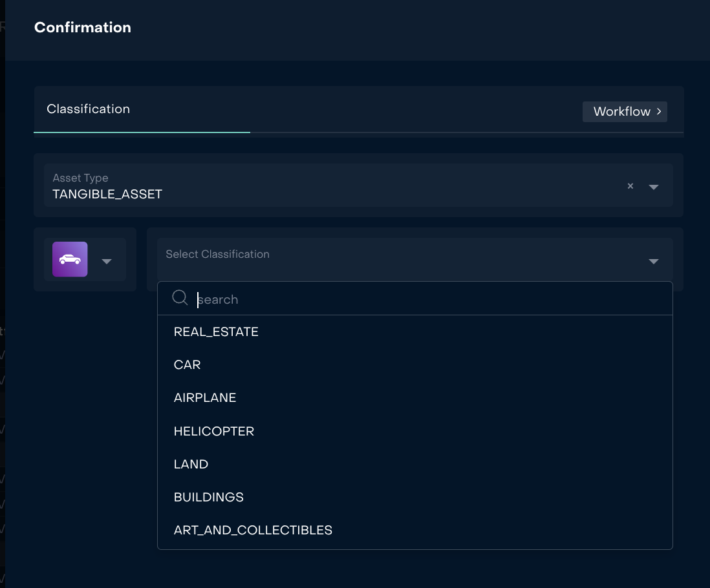Collapse the Select Classification dropdown arrow
Viewport: 710px width, 588px height.
click(x=654, y=261)
